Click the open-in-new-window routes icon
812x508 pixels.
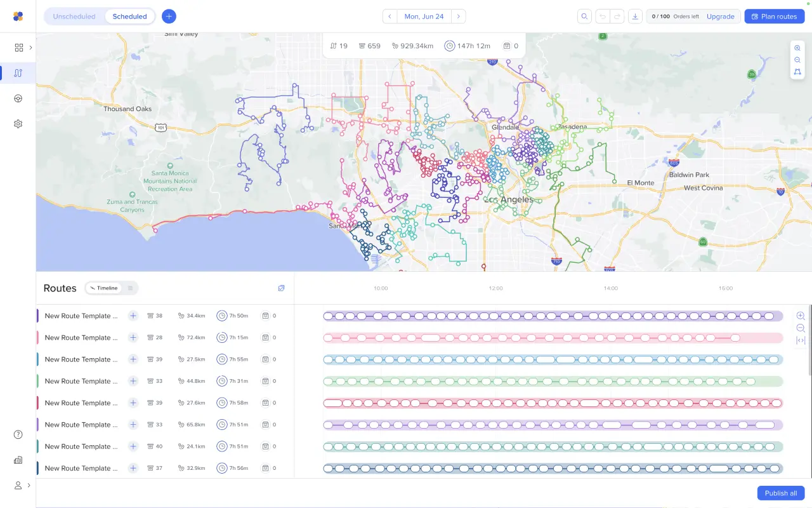pyautogui.click(x=282, y=288)
